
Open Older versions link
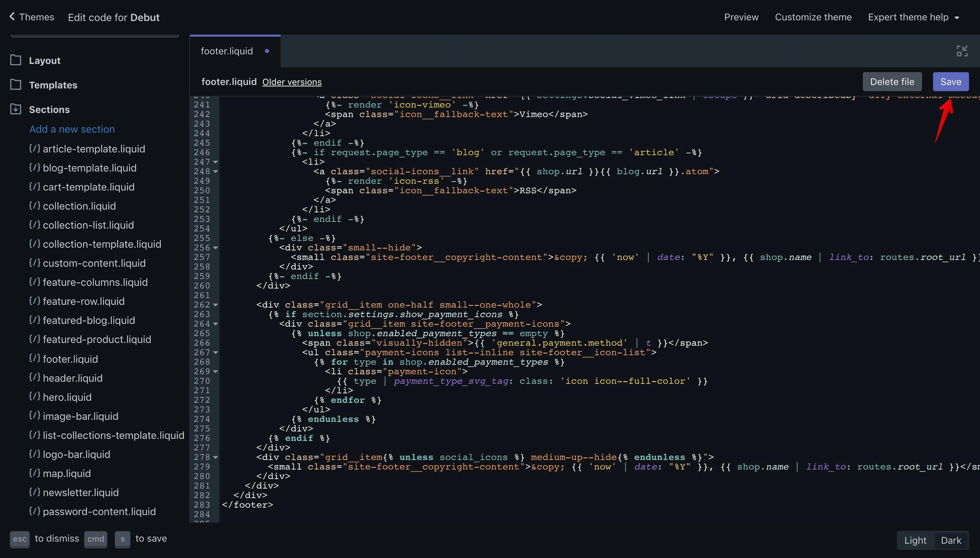292,82
